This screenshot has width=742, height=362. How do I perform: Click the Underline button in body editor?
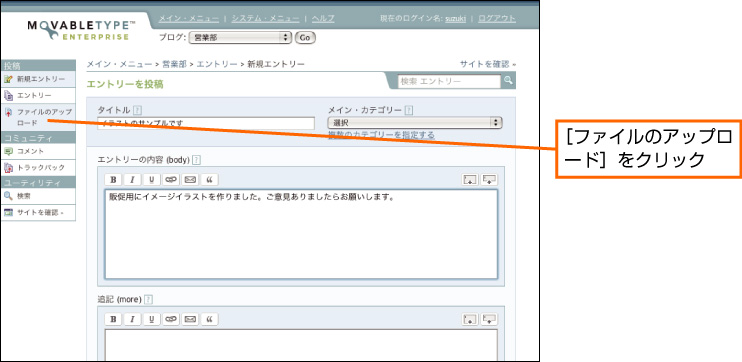coord(151,180)
